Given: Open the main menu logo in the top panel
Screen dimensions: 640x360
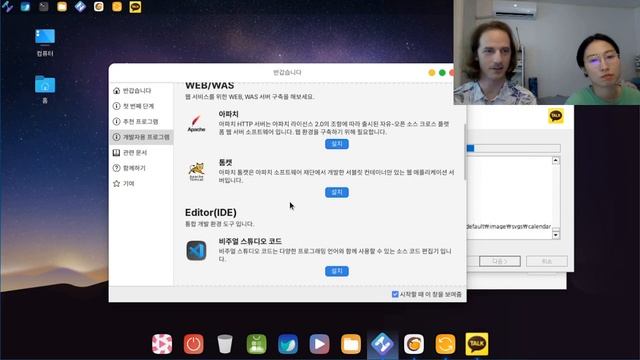Looking at the screenshot, I should tap(7, 7).
